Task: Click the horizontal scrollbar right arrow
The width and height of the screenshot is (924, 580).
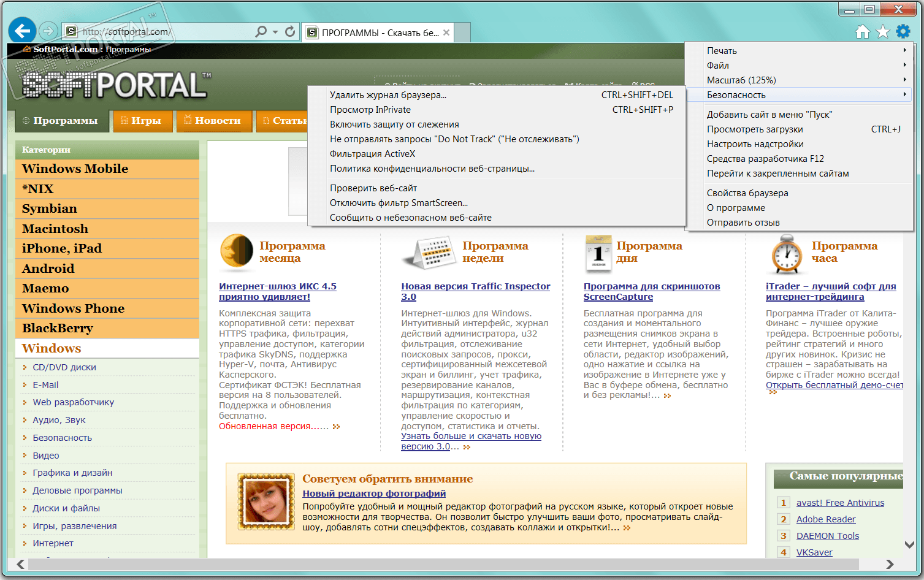Action: pos(890,564)
